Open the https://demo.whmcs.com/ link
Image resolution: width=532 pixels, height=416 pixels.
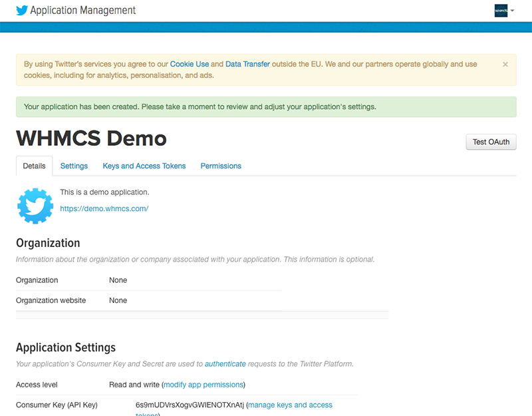(x=104, y=208)
